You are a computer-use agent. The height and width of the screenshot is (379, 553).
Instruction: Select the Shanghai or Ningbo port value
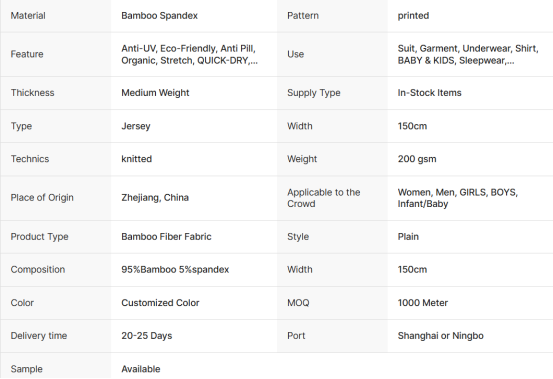[x=440, y=336]
